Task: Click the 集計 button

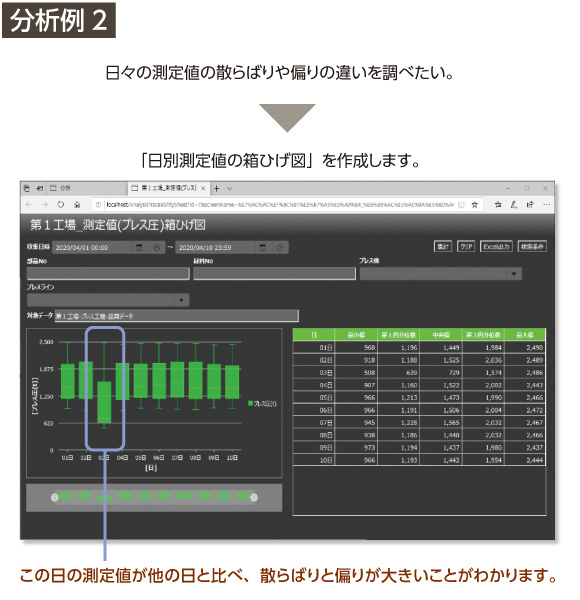Action: pos(443,246)
